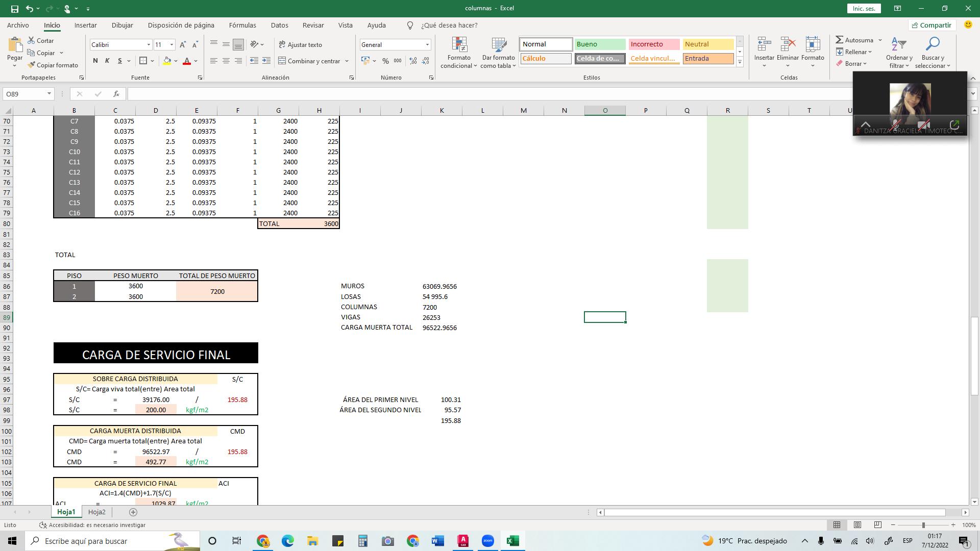Viewport: 980px width, 551px height.
Task: Open the Calibri font name dropdown
Action: (149, 45)
